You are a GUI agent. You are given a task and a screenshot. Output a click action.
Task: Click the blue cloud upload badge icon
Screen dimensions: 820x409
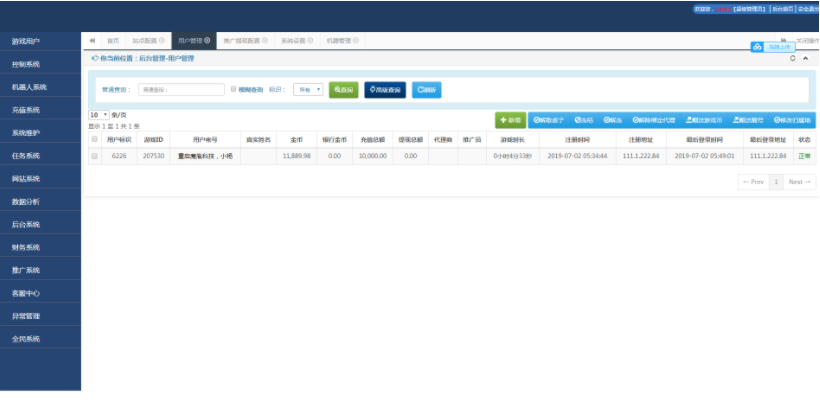click(757, 47)
